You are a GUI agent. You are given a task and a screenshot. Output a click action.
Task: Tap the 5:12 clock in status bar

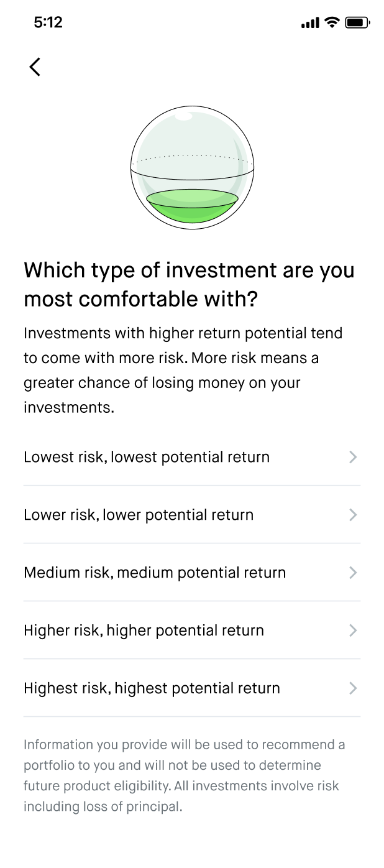coord(48,23)
